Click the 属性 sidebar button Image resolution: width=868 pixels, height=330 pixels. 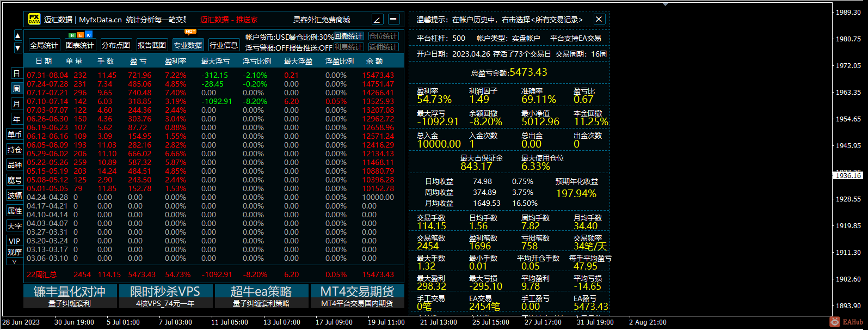pos(15,211)
